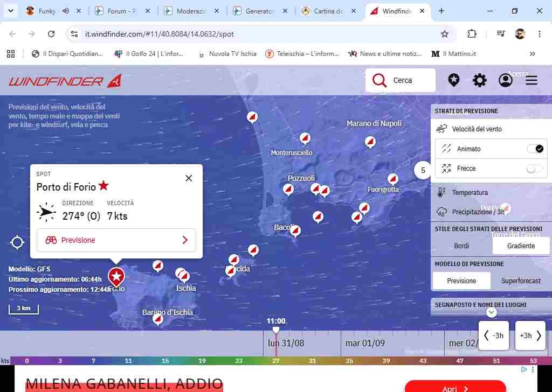Click the spot marker at Barano d'Ischia
The height and width of the screenshot is (392, 552).
pyautogui.click(x=158, y=319)
